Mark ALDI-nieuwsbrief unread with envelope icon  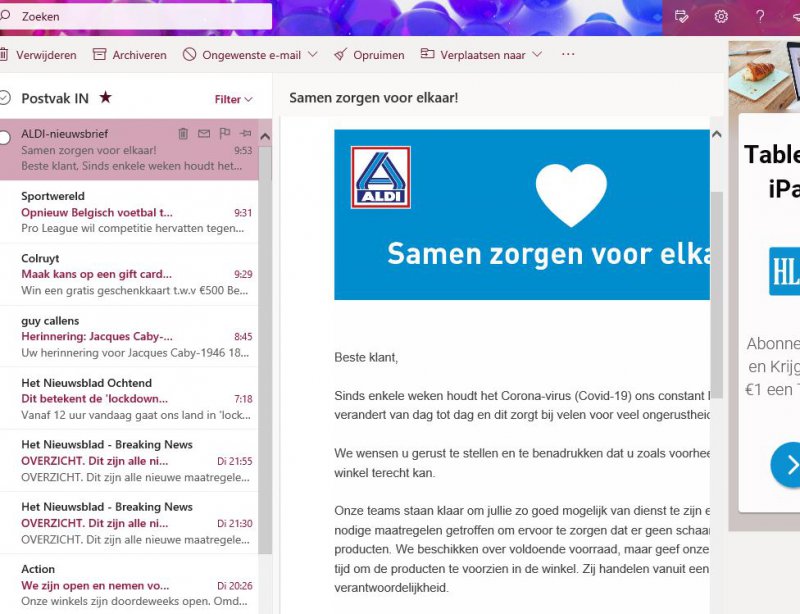pyautogui.click(x=204, y=133)
